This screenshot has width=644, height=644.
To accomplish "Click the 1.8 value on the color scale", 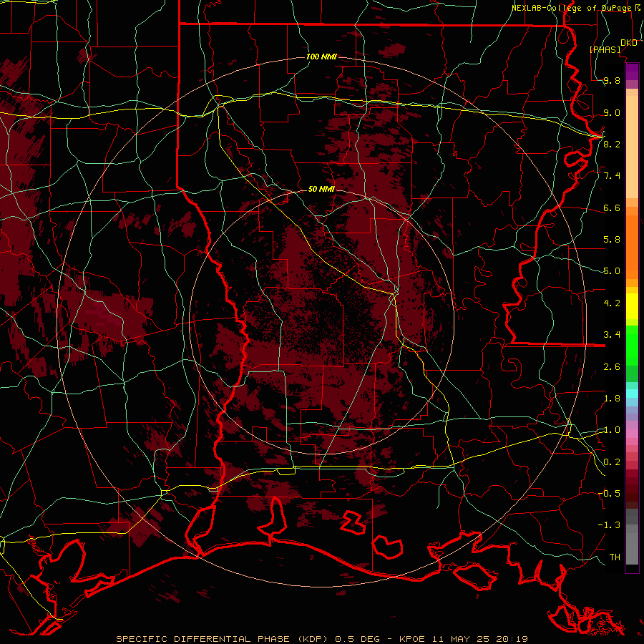I will point(612,399).
